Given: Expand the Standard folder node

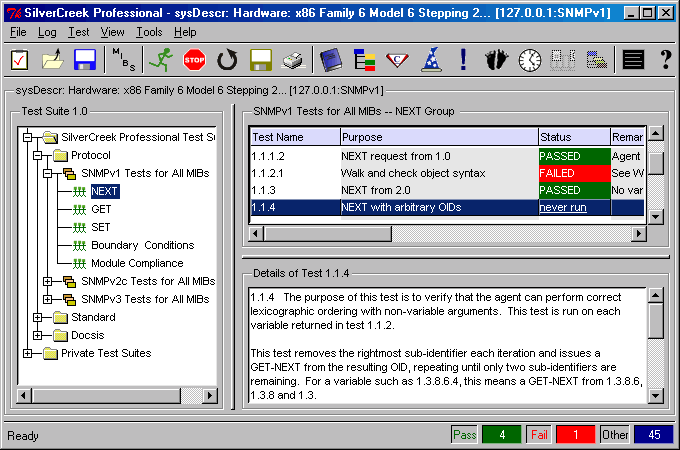Looking at the screenshot, I should click(38, 317).
